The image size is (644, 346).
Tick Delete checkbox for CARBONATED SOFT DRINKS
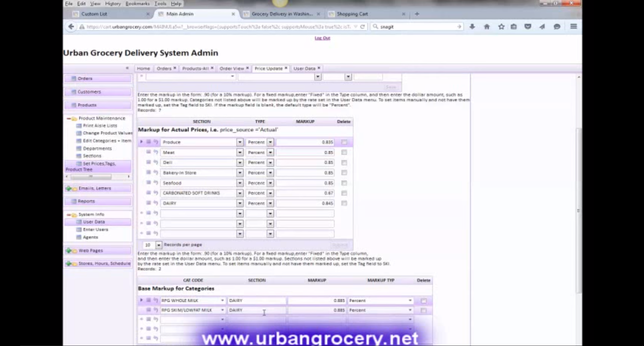tap(344, 193)
